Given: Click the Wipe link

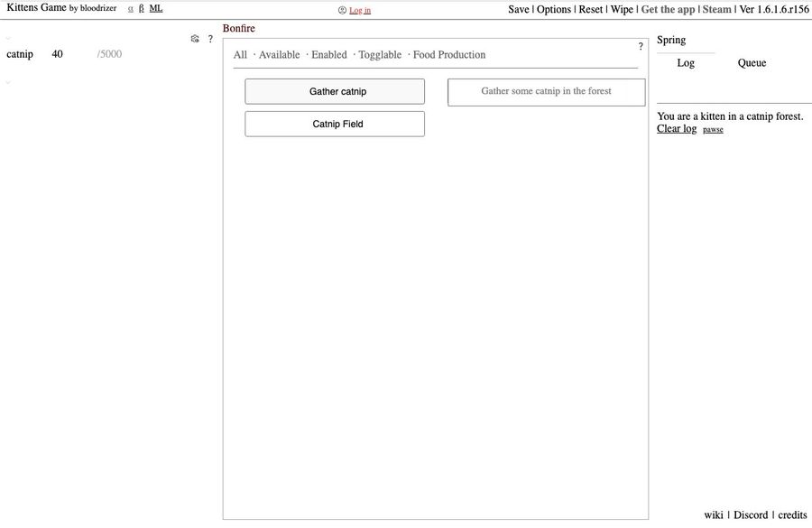Looking at the screenshot, I should (x=622, y=9).
